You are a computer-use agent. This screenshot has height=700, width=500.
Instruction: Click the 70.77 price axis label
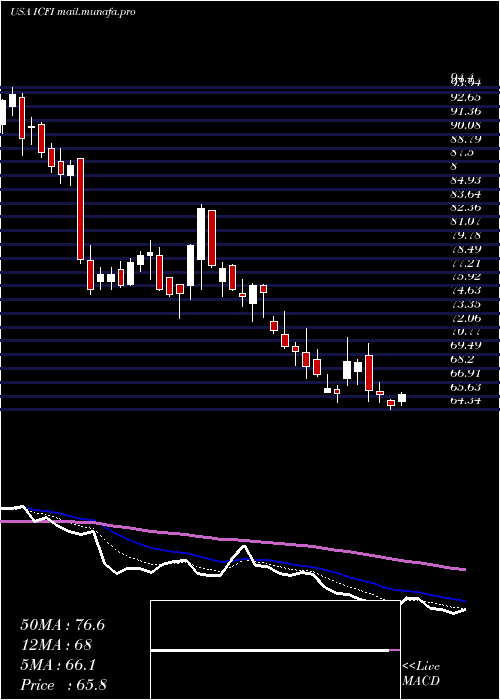[x=466, y=331]
